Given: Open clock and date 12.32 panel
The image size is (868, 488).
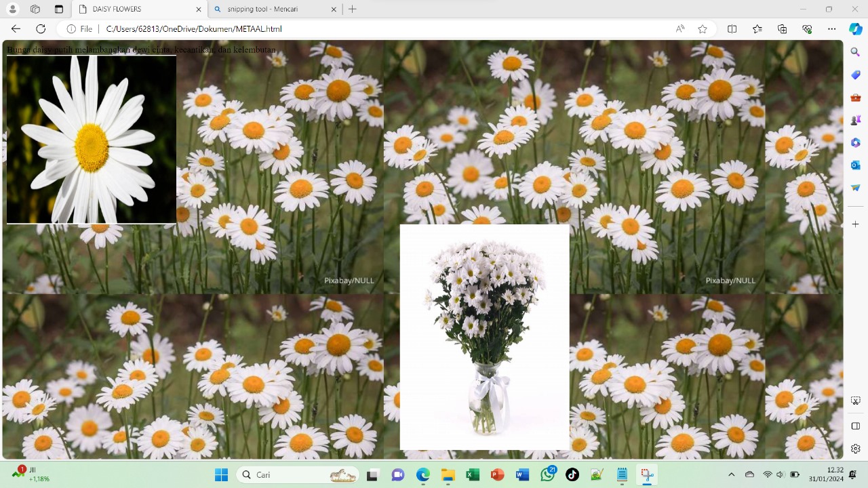Looking at the screenshot, I should point(826,474).
